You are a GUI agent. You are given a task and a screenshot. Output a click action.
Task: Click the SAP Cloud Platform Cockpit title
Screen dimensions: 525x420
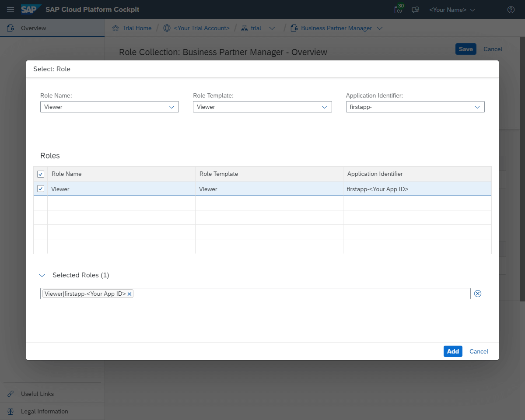click(x=92, y=10)
